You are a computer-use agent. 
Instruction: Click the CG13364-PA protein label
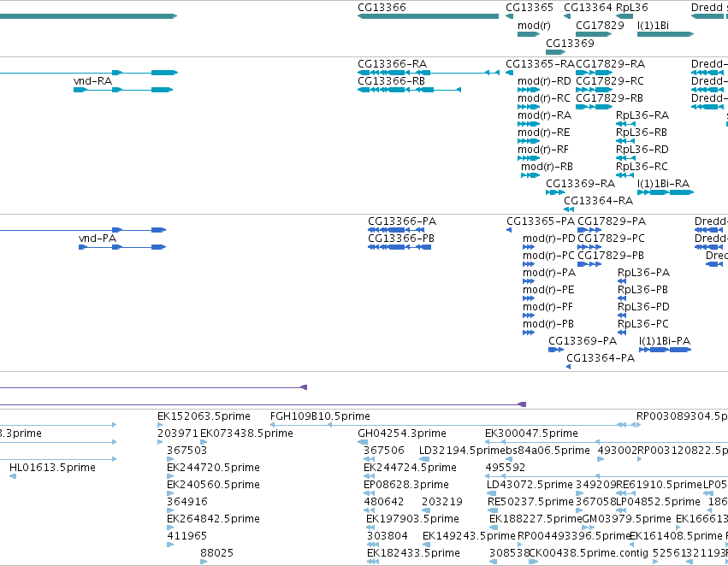601,358
